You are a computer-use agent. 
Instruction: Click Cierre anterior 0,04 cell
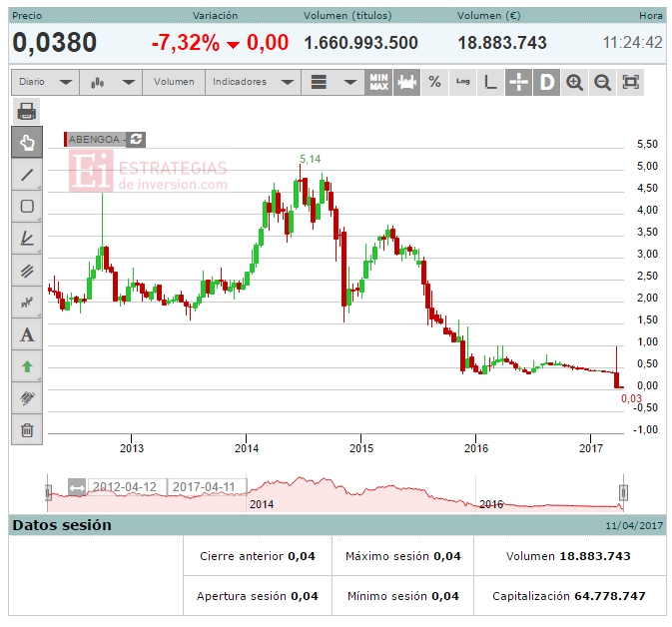(258, 556)
